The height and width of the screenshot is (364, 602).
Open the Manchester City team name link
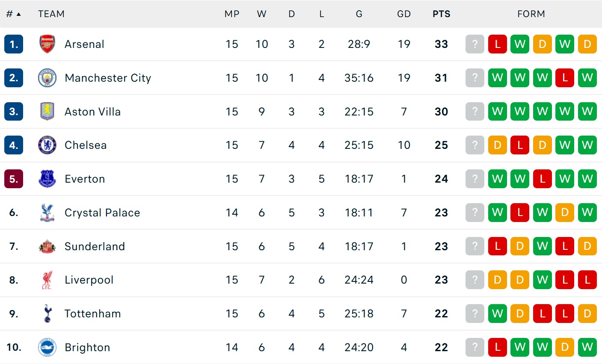pyautogui.click(x=108, y=78)
